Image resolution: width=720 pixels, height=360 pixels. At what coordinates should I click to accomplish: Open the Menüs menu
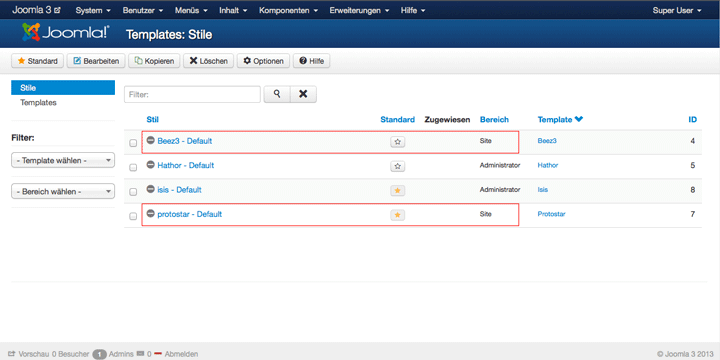191,10
